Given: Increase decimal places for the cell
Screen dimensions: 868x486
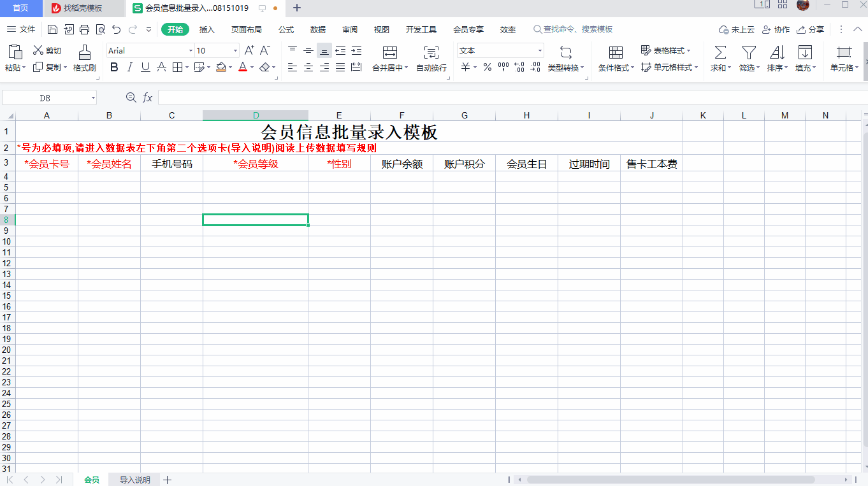Looking at the screenshot, I should click(x=518, y=68).
